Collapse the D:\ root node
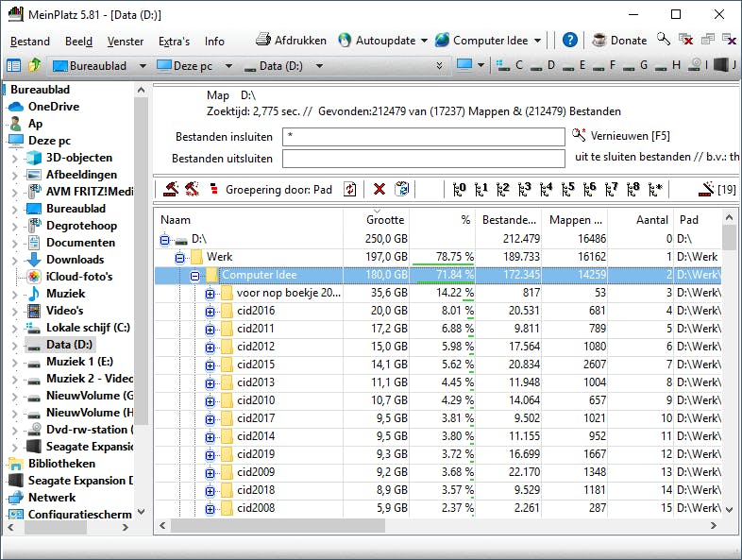Viewport: 742px width, 560px height. (x=164, y=240)
